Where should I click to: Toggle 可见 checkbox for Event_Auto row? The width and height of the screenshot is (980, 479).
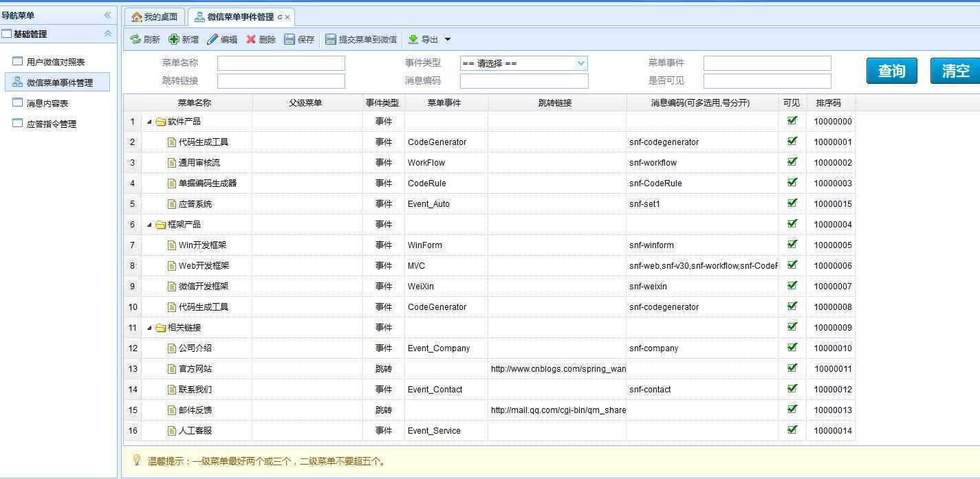pos(792,203)
